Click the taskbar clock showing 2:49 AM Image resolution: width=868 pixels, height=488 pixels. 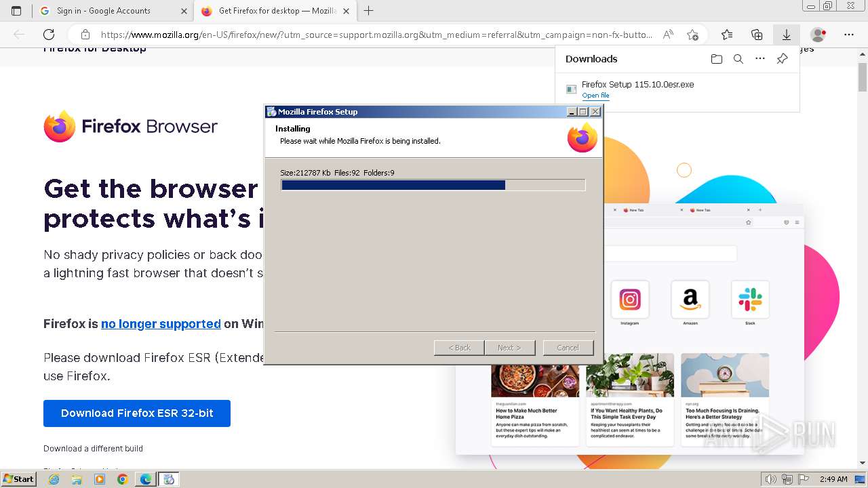(833, 479)
